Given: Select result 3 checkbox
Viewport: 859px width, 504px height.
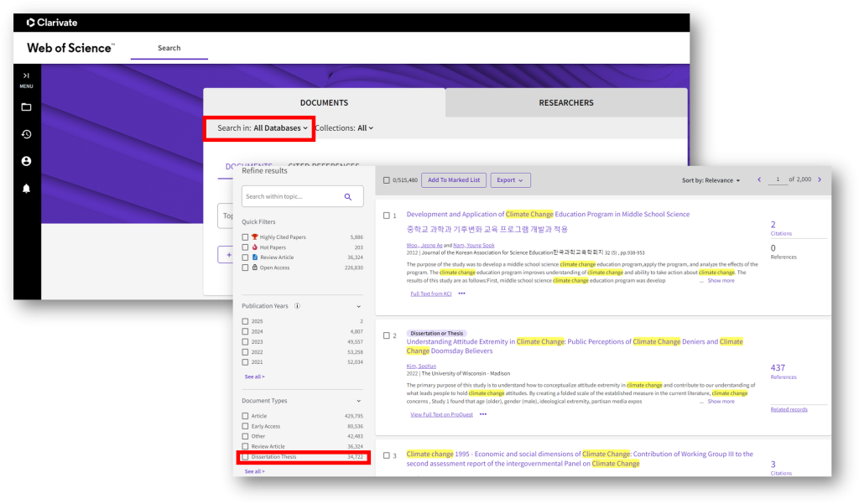Looking at the screenshot, I should click(x=386, y=456).
